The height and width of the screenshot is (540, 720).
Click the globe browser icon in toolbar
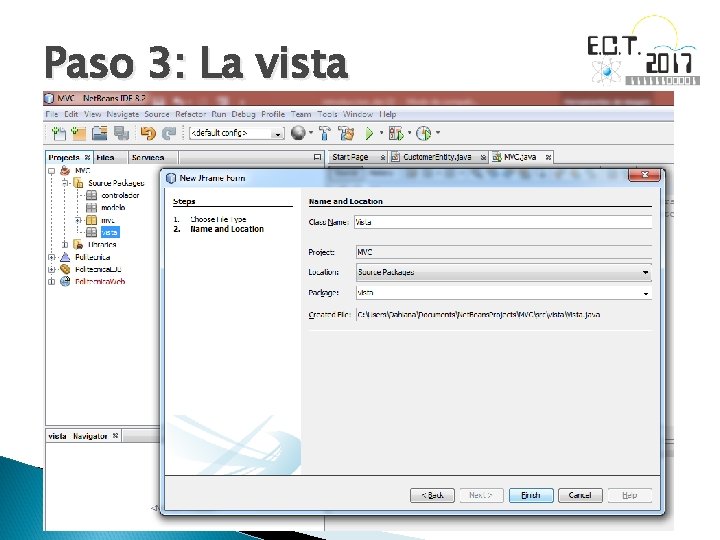click(298, 133)
